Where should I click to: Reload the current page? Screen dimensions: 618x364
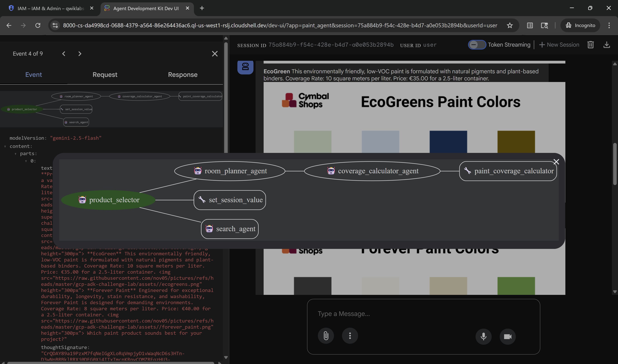(37, 25)
